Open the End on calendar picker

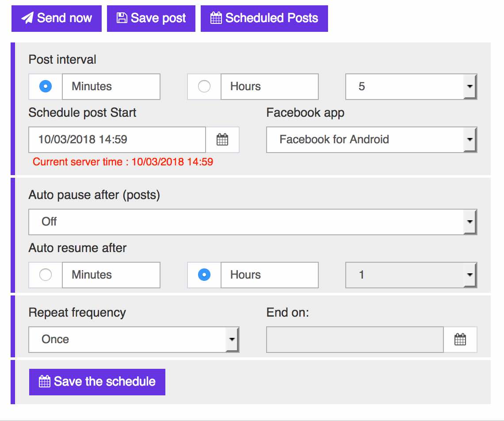(x=460, y=340)
